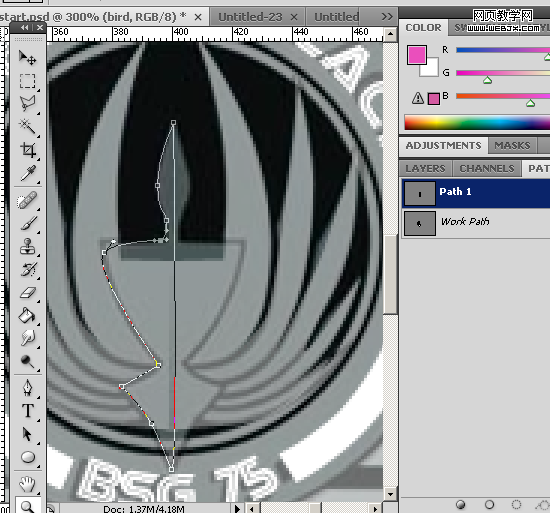The width and height of the screenshot is (550, 513).
Task: Select the Smudge tool
Action: click(27, 338)
